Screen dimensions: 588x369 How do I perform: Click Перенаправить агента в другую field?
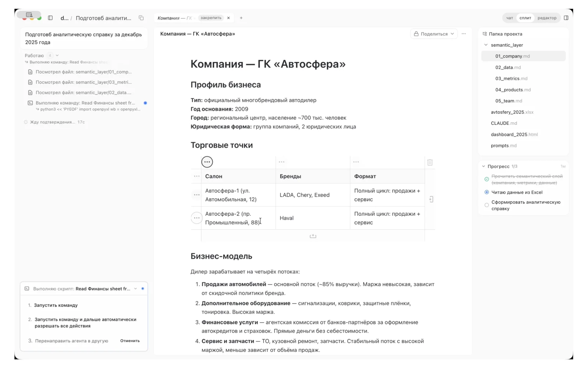click(72, 341)
